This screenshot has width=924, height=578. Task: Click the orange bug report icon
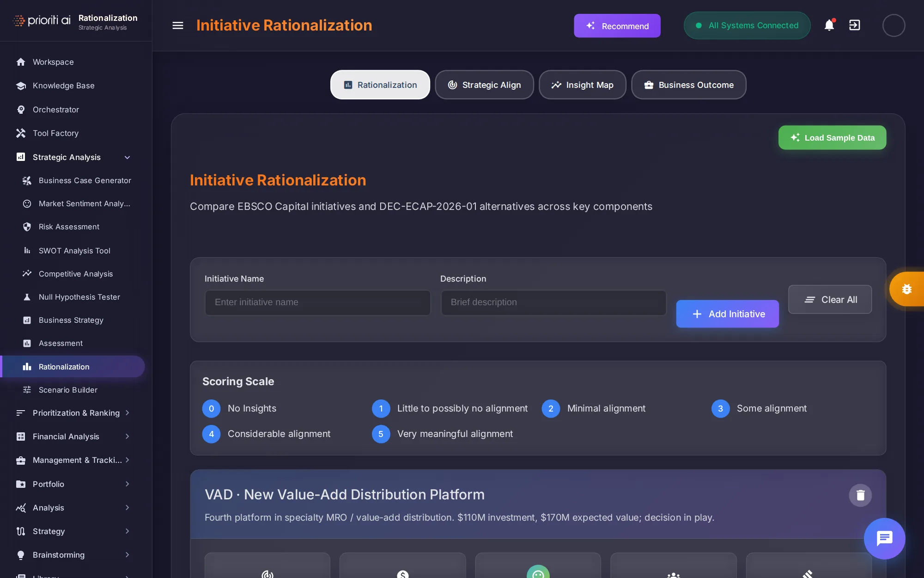click(x=906, y=289)
